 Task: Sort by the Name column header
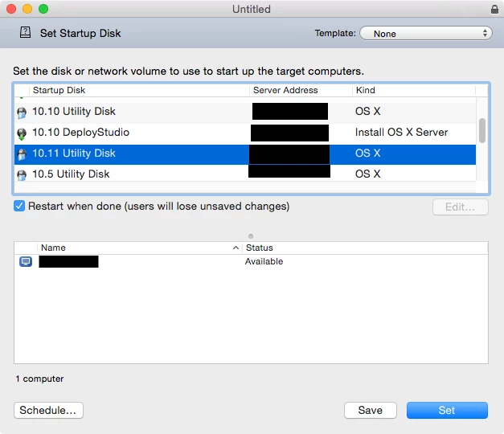pyautogui.click(x=140, y=248)
